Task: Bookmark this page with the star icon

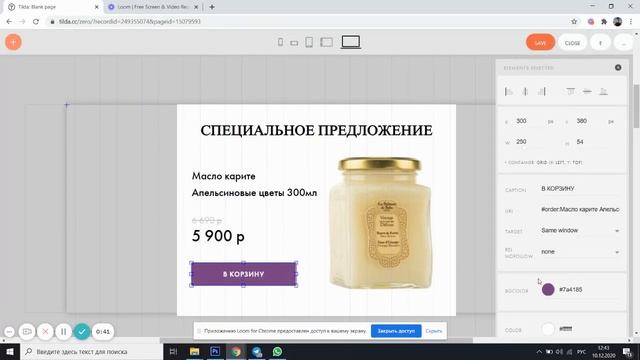Action: coord(574,22)
